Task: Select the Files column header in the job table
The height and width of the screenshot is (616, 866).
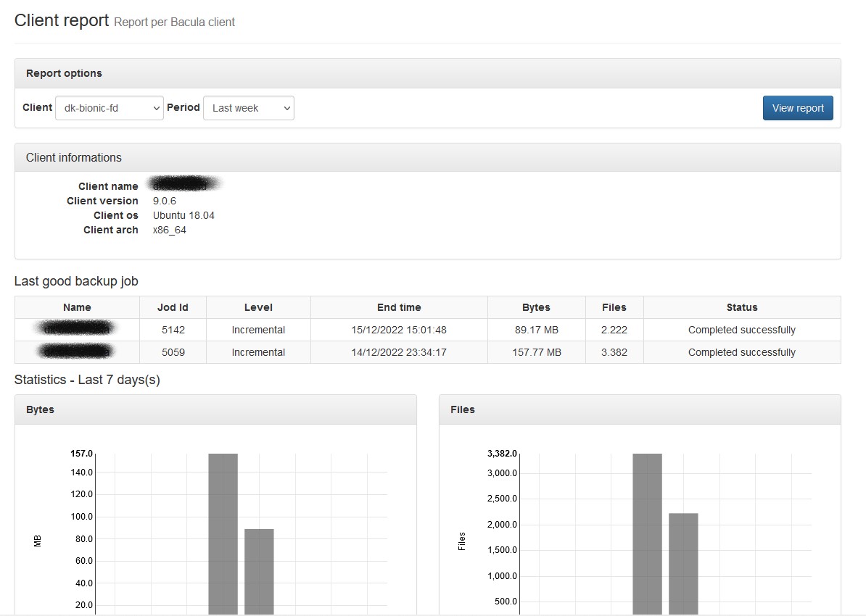Action: point(614,307)
